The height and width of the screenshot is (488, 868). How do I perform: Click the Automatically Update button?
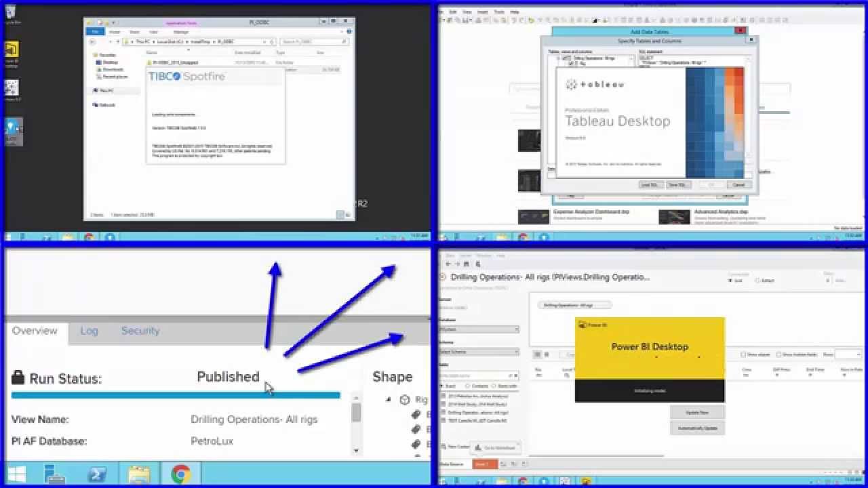(x=697, y=428)
